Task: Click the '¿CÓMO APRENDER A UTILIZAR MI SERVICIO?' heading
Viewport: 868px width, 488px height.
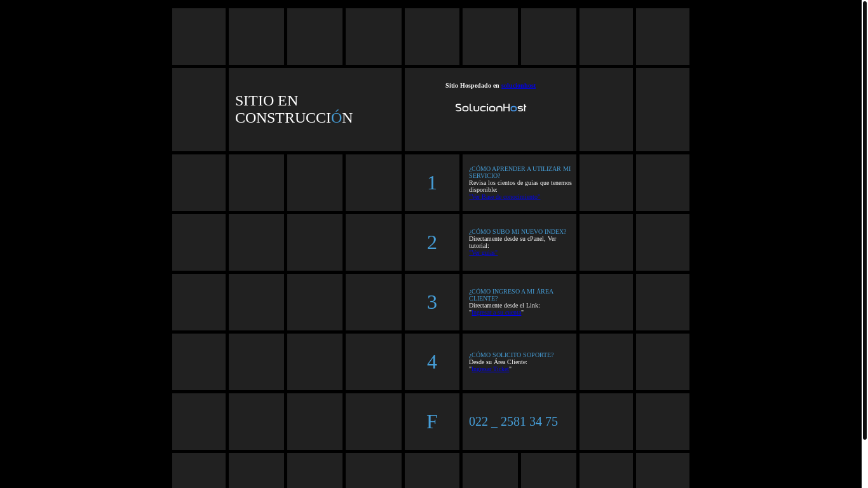Action: coord(520,172)
